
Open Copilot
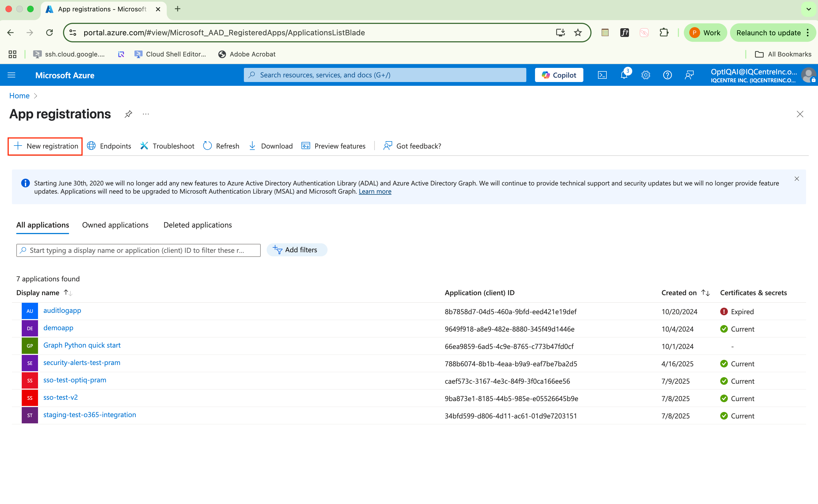(559, 75)
